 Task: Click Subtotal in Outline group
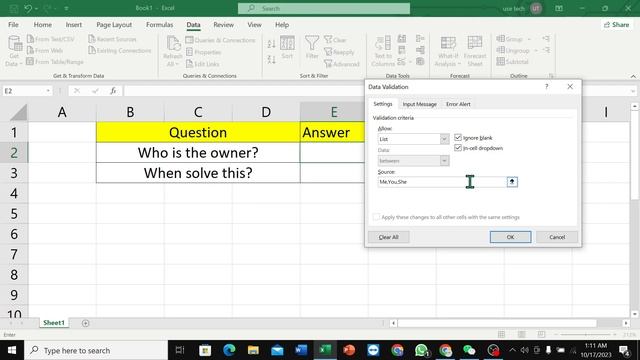click(x=513, y=62)
